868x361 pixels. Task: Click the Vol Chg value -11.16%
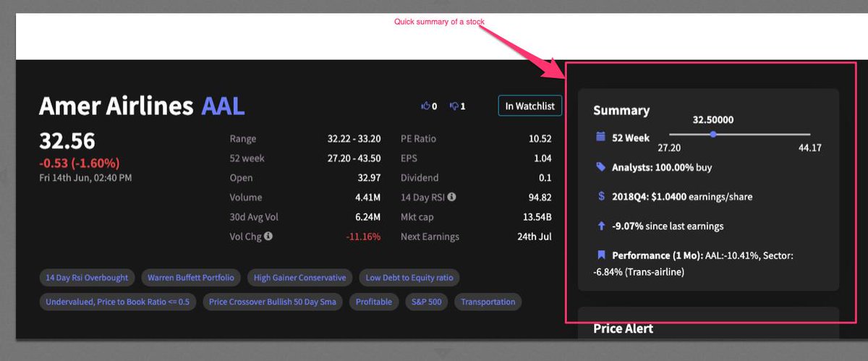363,237
